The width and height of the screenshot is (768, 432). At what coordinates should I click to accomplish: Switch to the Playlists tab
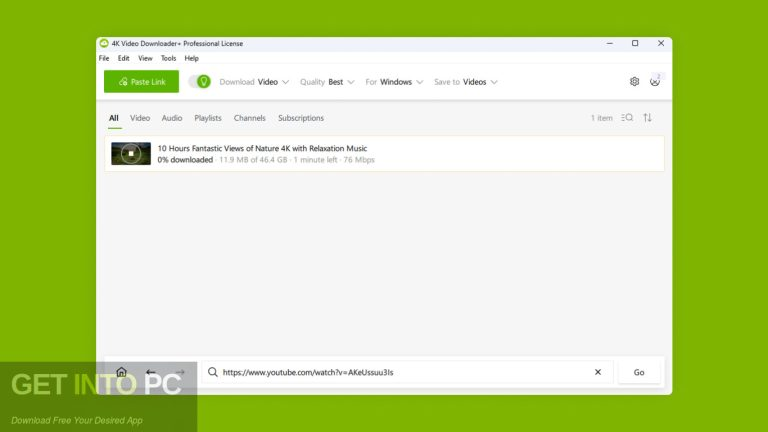pyautogui.click(x=208, y=118)
